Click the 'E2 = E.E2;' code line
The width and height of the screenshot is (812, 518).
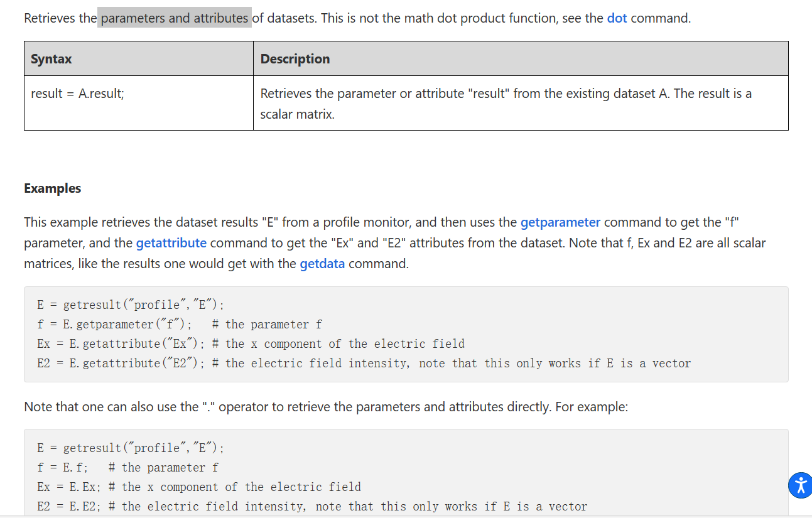[x=68, y=507]
